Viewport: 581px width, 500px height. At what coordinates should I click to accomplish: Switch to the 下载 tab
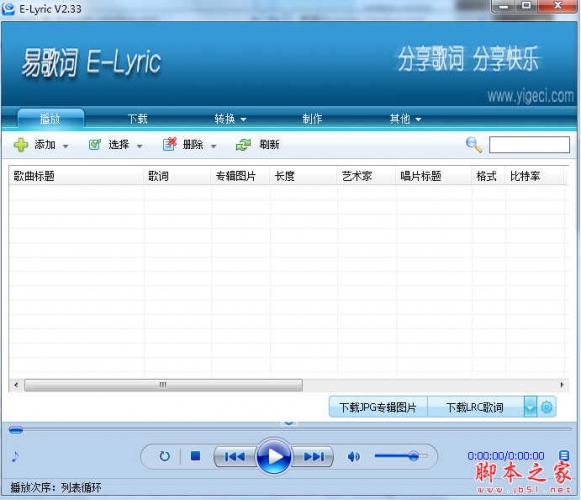pos(138,119)
